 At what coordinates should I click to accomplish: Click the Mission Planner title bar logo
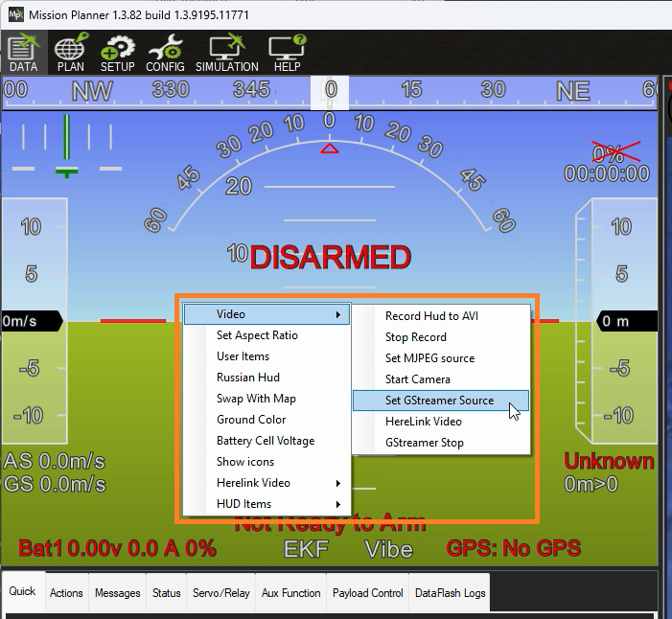point(16,14)
